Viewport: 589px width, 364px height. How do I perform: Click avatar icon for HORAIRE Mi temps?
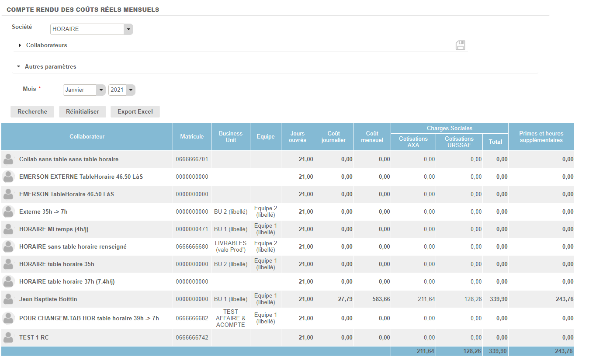pyautogui.click(x=8, y=229)
